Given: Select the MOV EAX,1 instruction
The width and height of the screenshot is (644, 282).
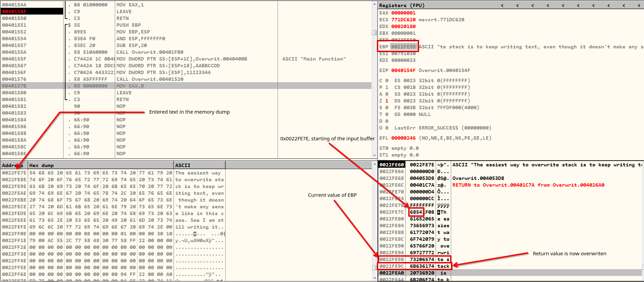Looking at the screenshot, I should (x=130, y=5).
